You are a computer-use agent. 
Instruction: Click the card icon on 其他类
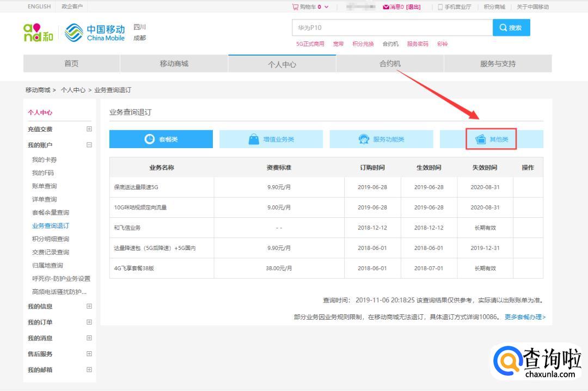pos(481,139)
